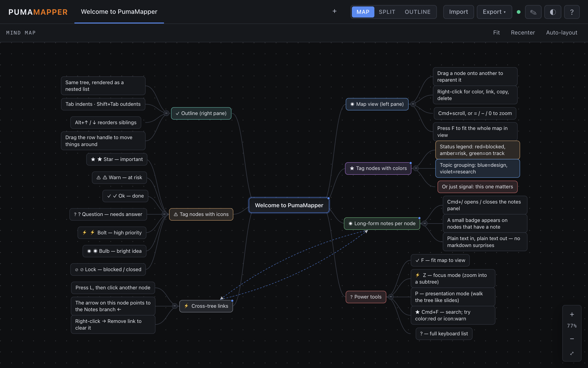The width and height of the screenshot is (588, 368).
Task: Select the Map view (left pane) node
Action: point(377,104)
